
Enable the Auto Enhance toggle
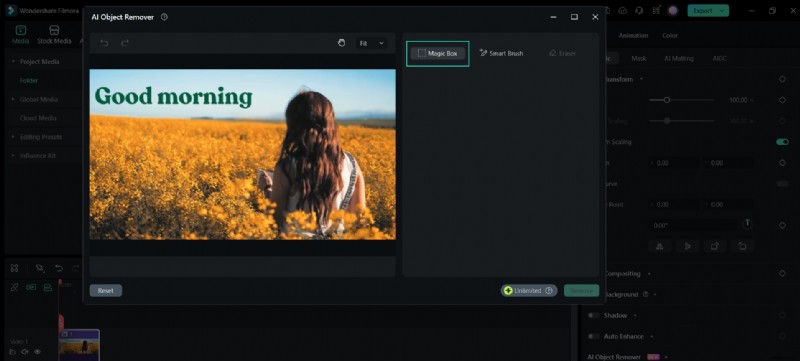pos(593,337)
